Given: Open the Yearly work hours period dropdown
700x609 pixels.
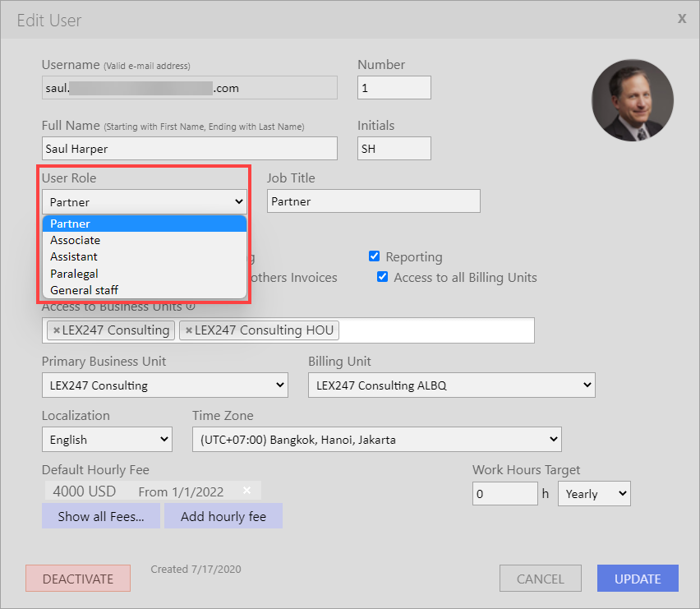Looking at the screenshot, I should tap(593, 494).
